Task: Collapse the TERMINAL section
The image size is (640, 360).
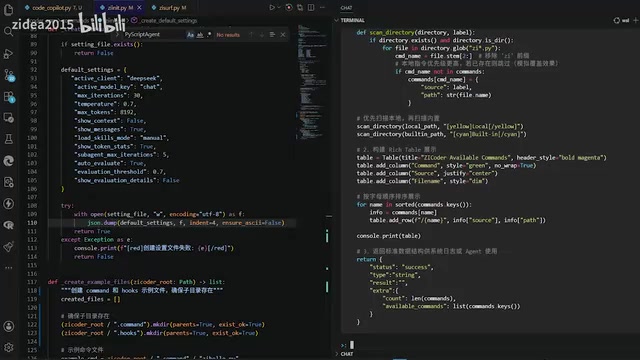Action: coord(336,20)
